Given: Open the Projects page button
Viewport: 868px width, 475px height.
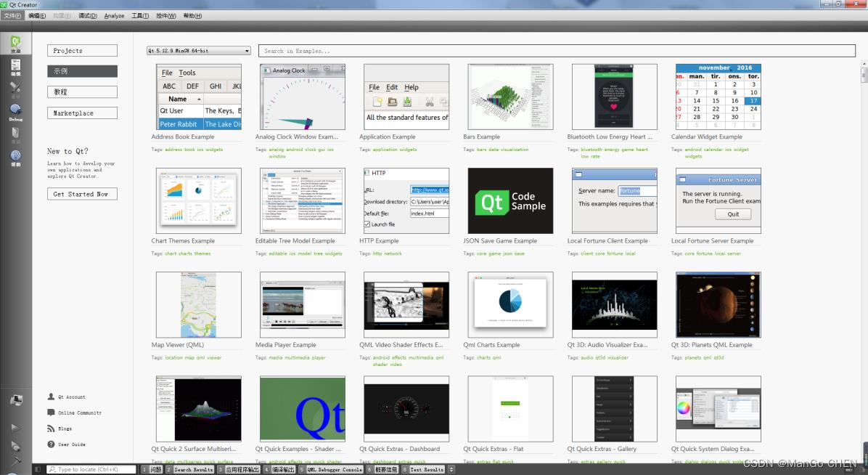Looking at the screenshot, I should point(82,50).
